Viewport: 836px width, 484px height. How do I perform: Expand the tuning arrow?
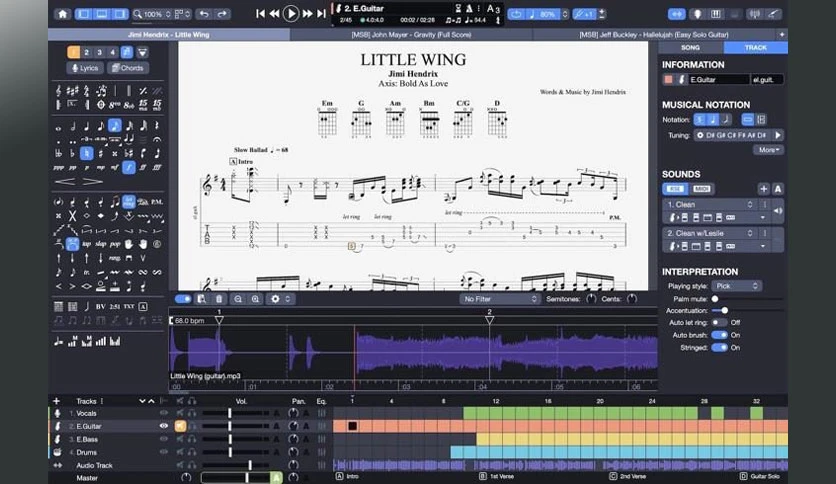778,135
